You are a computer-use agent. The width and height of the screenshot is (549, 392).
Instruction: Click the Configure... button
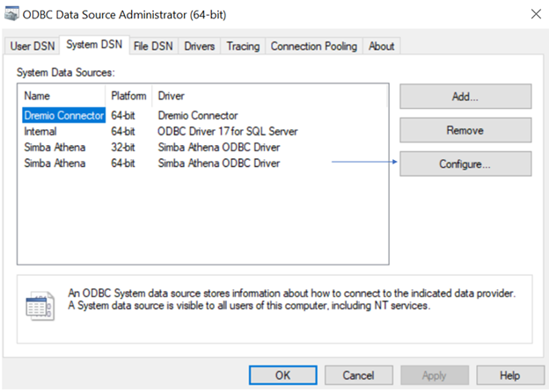pyautogui.click(x=465, y=163)
